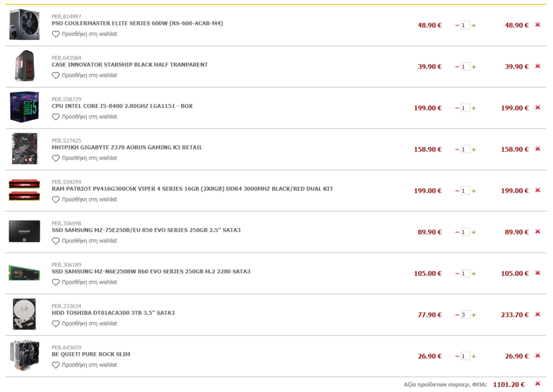
Task: Remove Toshiba 3TB HDD from cart
Action: [x=538, y=314]
